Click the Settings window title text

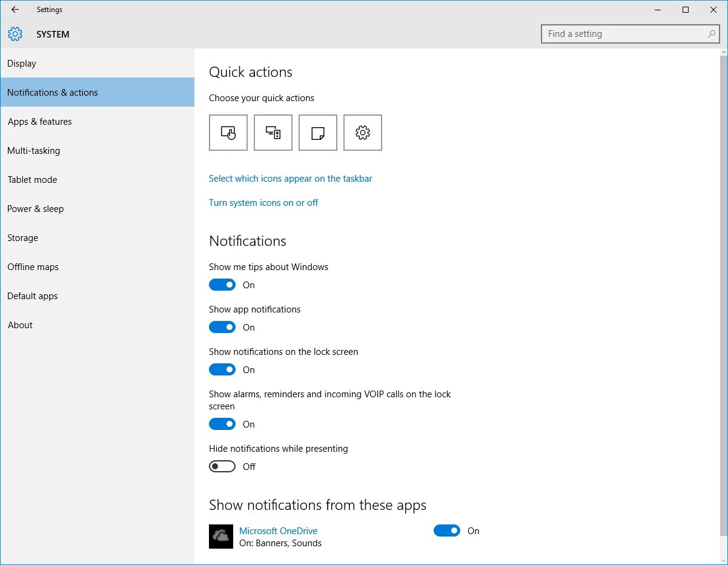49,10
